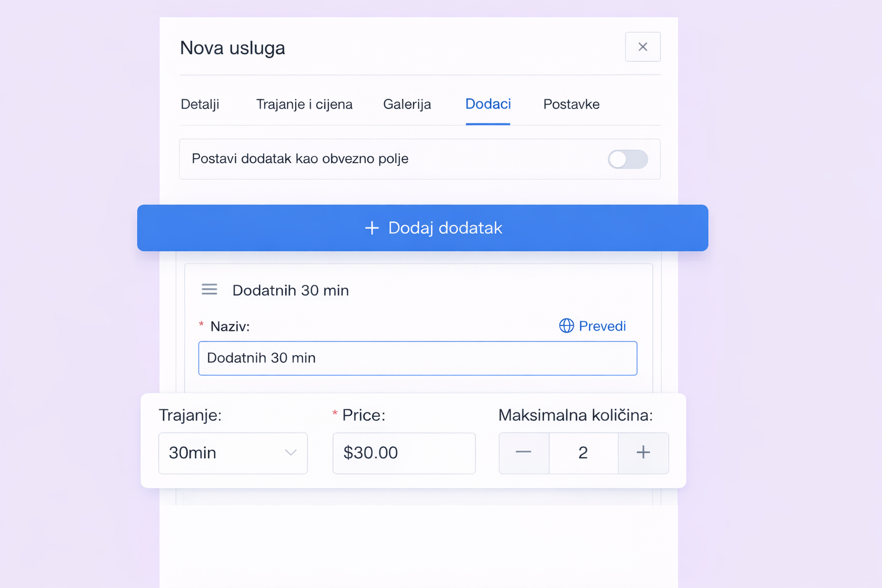Switch to the Detalji tab
The image size is (882, 588).
pyautogui.click(x=200, y=105)
